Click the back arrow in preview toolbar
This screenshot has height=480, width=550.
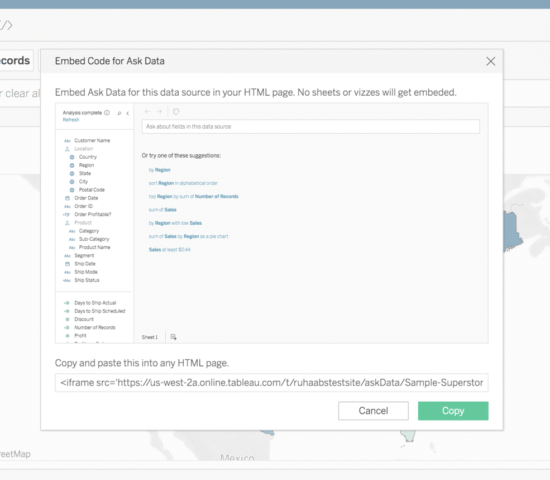(x=147, y=112)
